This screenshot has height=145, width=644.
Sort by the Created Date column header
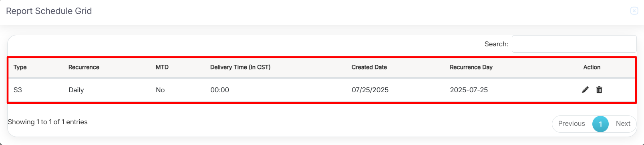pyautogui.click(x=369, y=67)
